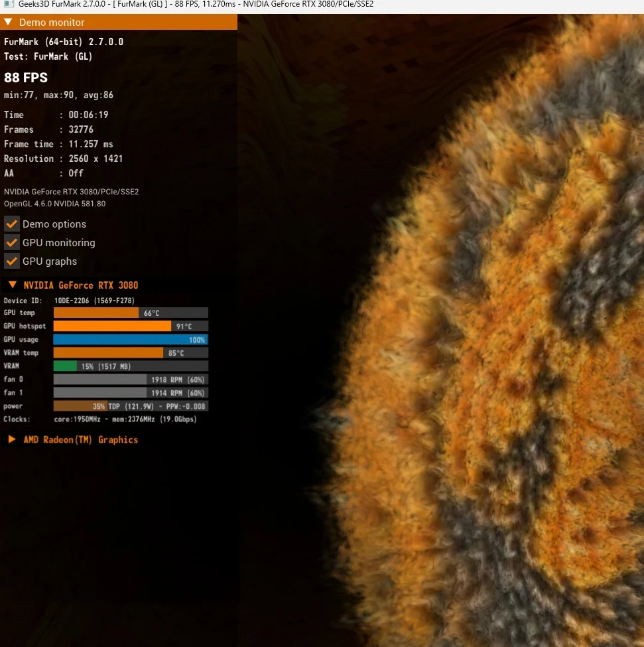Click the Resolution 2560 x 1421 value
The width and height of the screenshot is (644, 647).
[96, 159]
